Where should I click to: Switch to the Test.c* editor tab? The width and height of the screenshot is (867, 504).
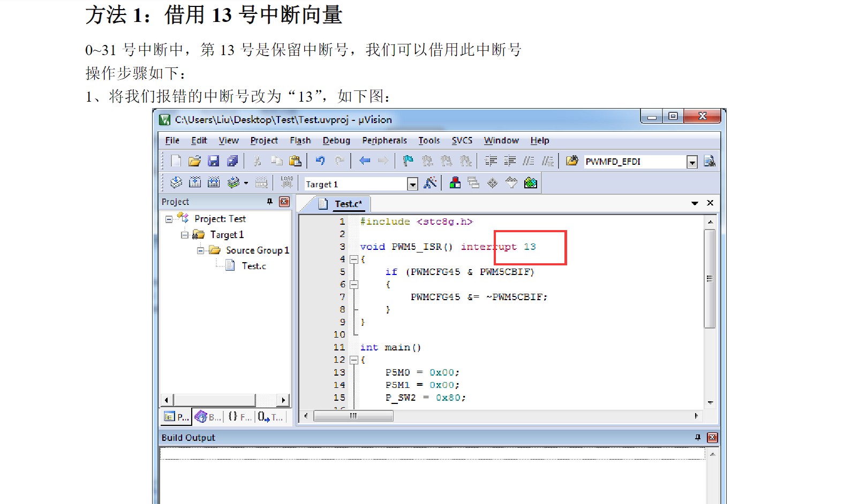click(x=342, y=204)
